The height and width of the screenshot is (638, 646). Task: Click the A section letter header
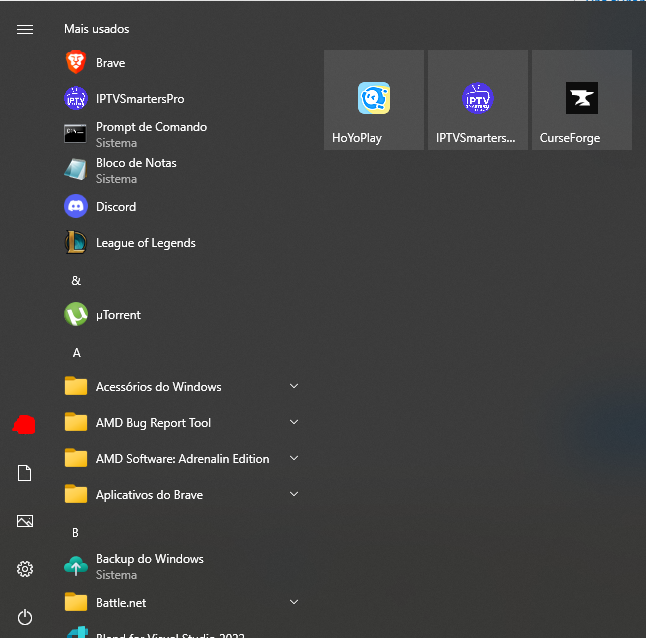click(76, 353)
